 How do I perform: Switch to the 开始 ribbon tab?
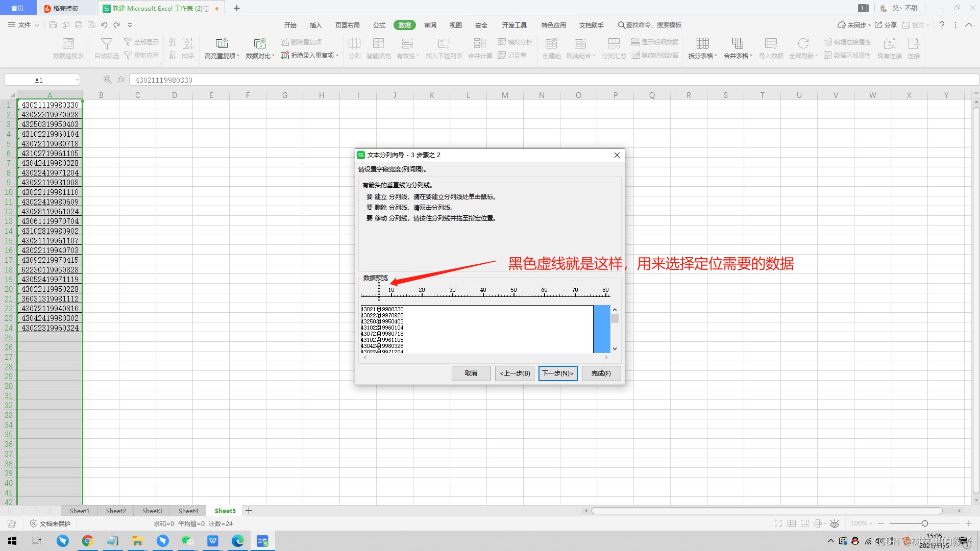click(290, 25)
